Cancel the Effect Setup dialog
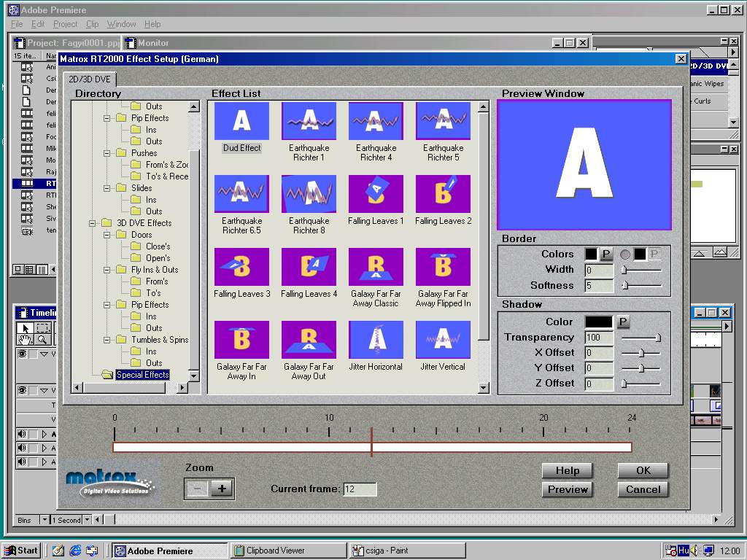Image resolution: width=747 pixels, height=560 pixels. tap(643, 489)
